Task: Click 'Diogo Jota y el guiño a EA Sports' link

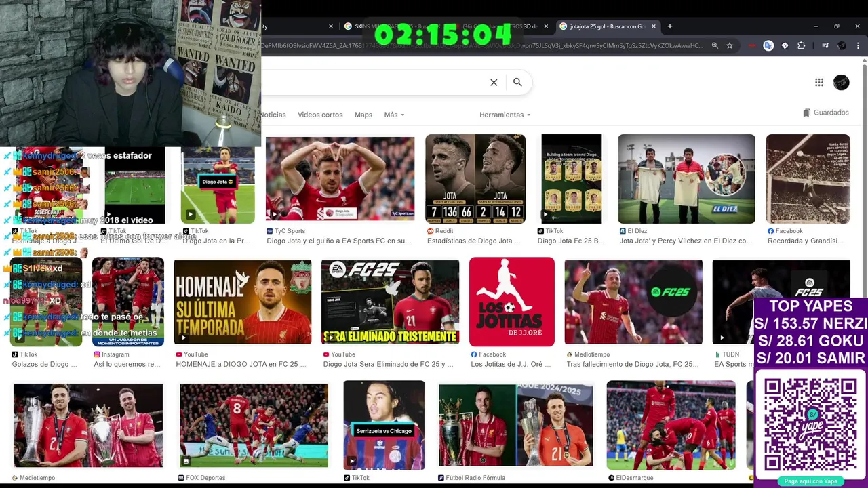Action: (x=339, y=241)
